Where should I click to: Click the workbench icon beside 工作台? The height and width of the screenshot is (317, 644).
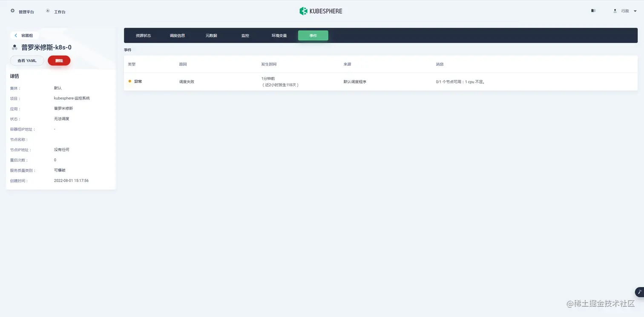click(x=48, y=11)
